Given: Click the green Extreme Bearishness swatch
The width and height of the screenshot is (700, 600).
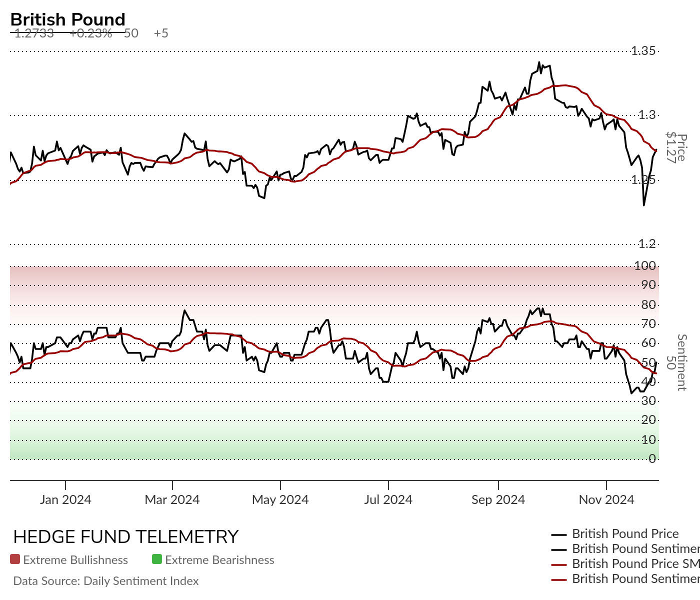Looking at the screenshot, I should click(157, 559).
